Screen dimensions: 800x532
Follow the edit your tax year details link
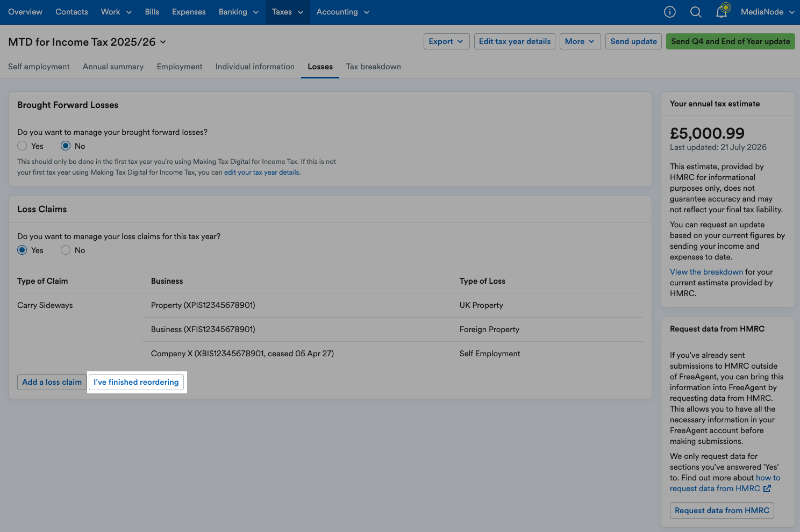pyautogui.click(x=262, y=172)
